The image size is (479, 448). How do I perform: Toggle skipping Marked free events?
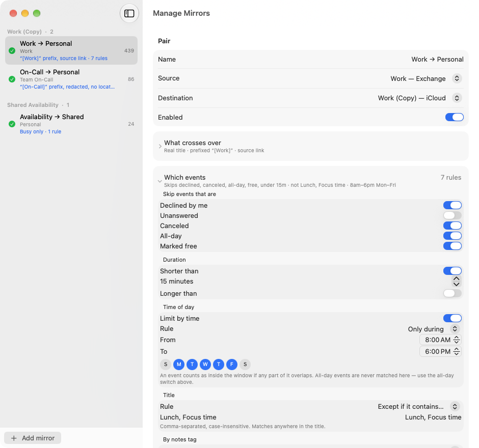coord(453,246)
